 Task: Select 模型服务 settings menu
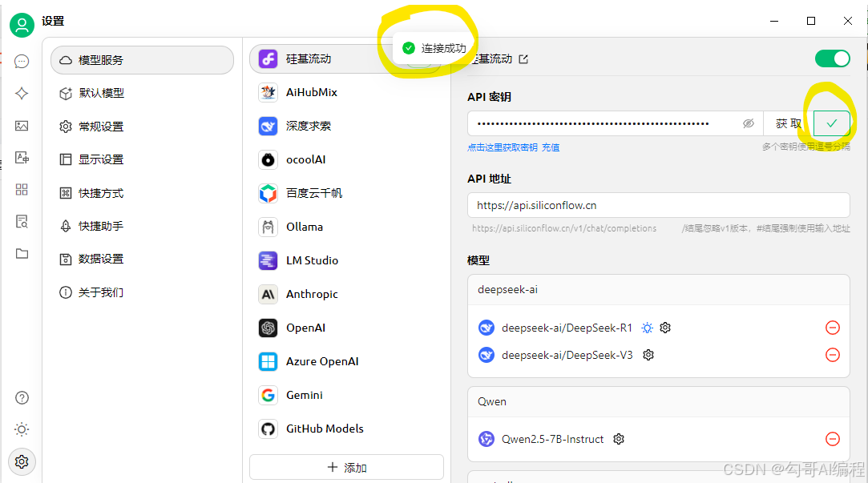143,60
